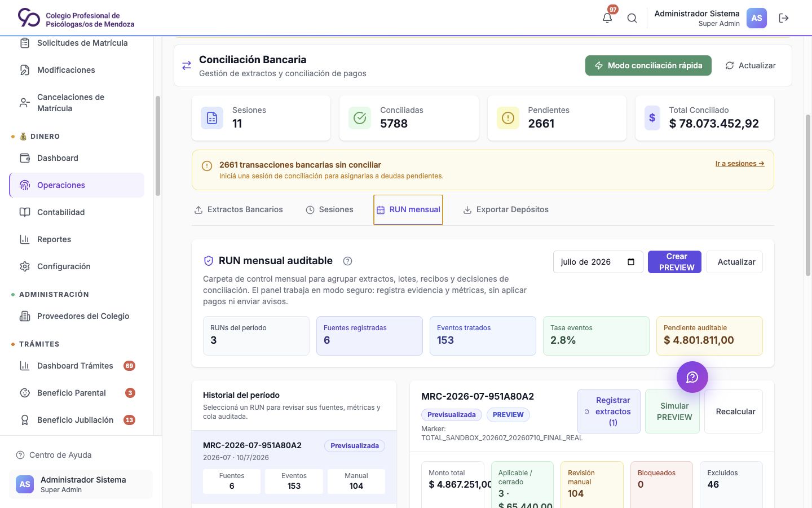812x508 pixels.
Task: Open search with the magnifier icon
Action: point(632,18)
